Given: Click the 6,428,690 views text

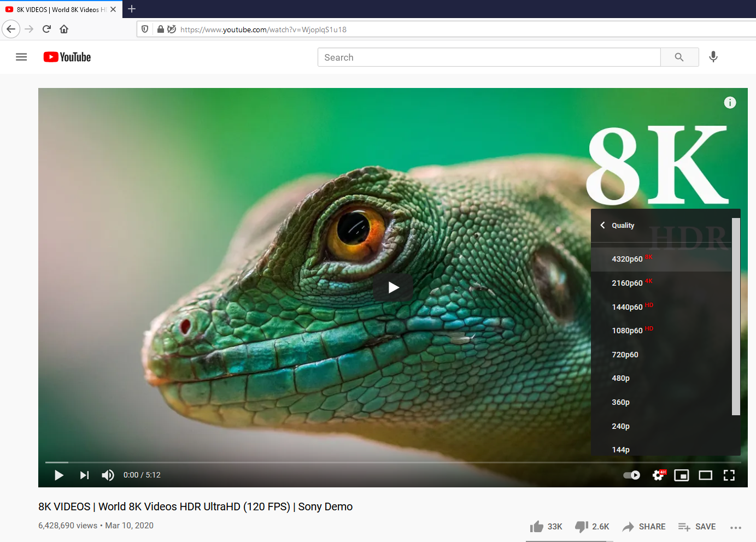Looking at the screenshot, I should 68,526.
